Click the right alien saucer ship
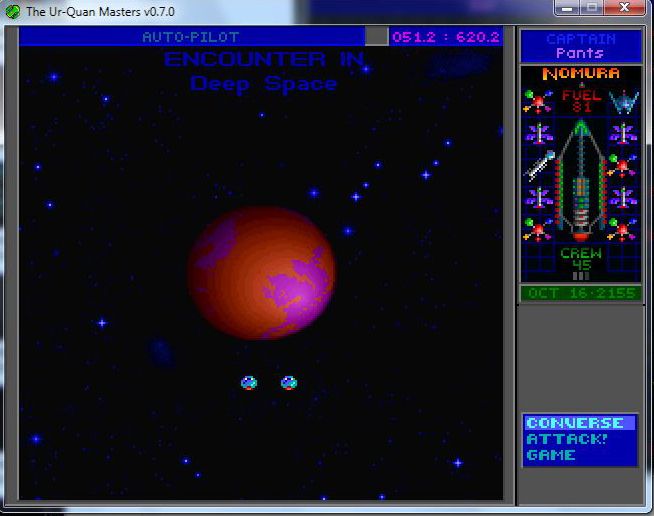 [289, 383]
